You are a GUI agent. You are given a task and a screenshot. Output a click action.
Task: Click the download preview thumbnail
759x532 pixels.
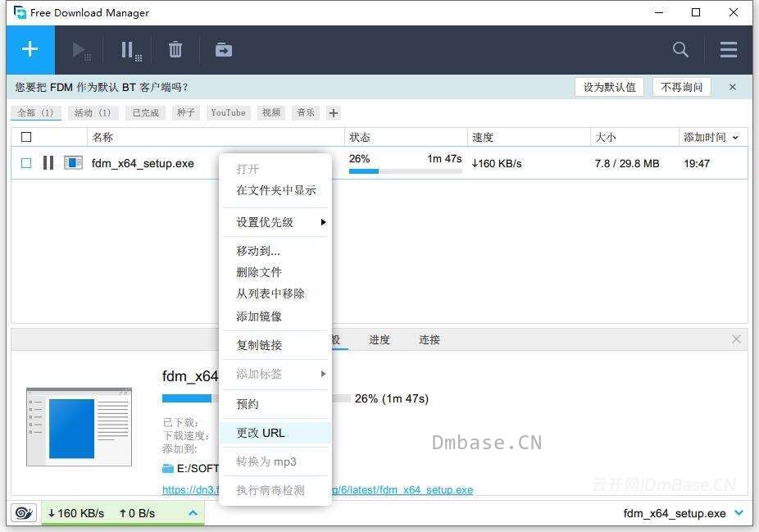(79, 426)
